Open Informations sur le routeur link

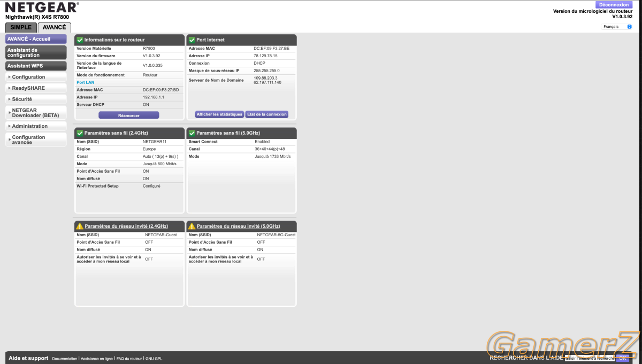(114, 40)
